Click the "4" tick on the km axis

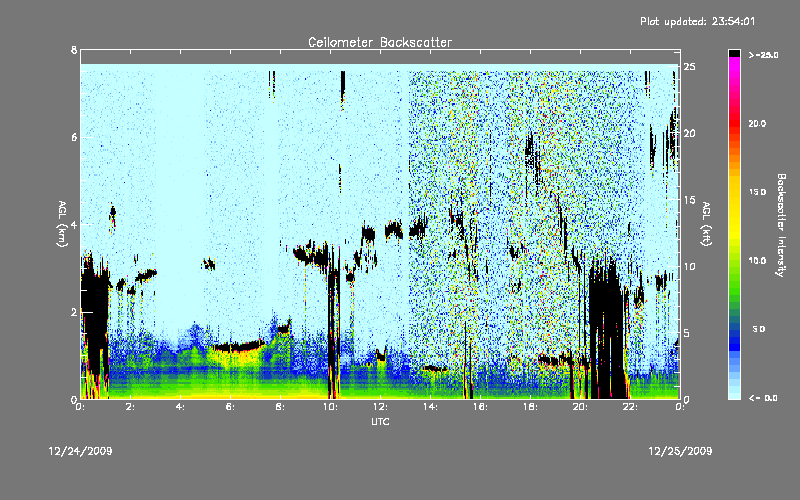pyautogui.click(x=74, y=224)
